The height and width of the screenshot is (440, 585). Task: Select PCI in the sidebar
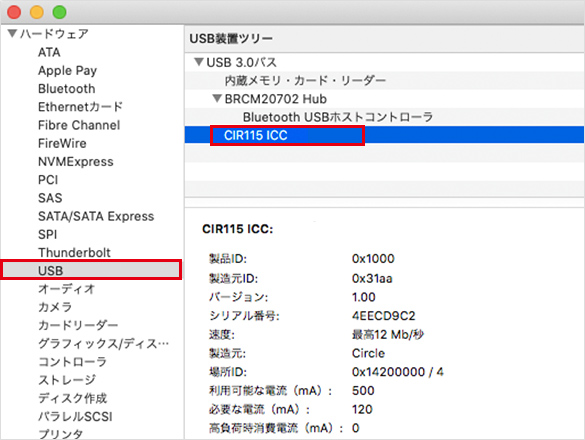pyautogui.click(x=48, y=180)
